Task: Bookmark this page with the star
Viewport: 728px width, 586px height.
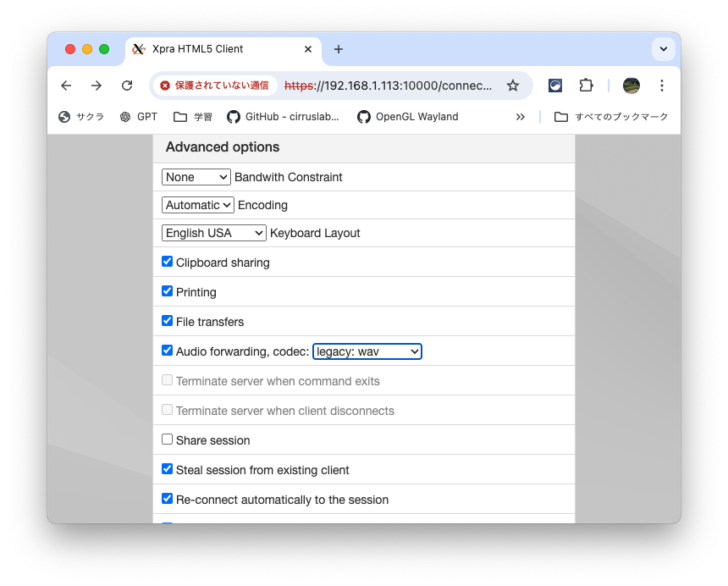Action: coord(513,86)
